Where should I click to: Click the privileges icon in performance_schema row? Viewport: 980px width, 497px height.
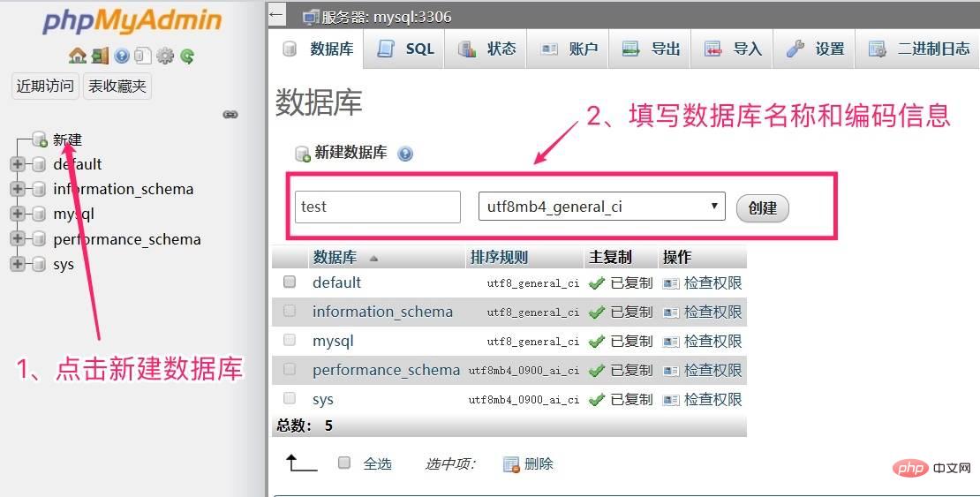click(x=671, y=371)
